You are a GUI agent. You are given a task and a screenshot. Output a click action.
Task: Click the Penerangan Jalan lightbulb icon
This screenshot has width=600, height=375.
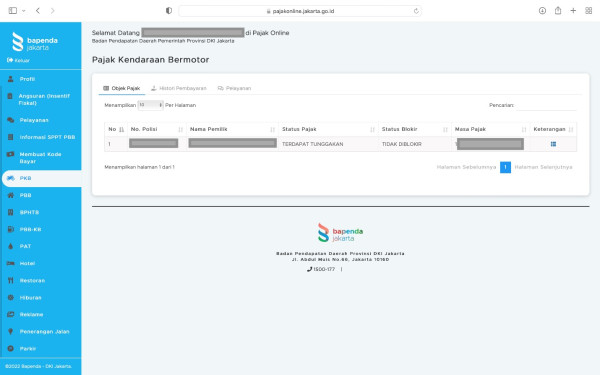click(10, 331)
